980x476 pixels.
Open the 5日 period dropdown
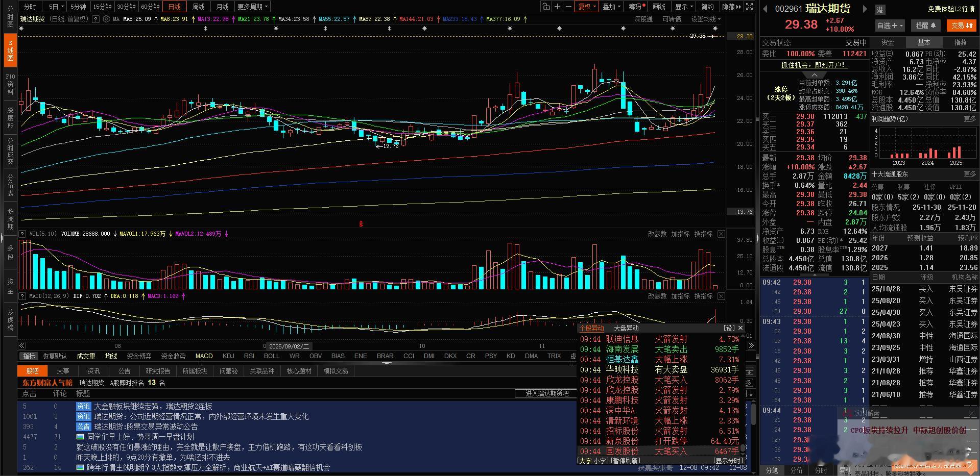point(56,7)
